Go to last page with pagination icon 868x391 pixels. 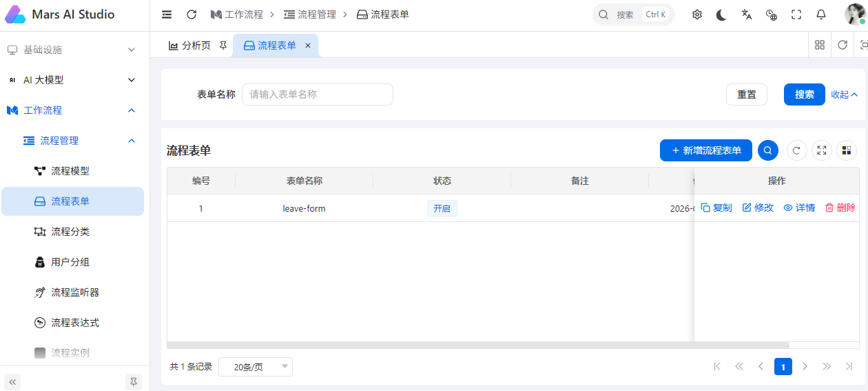pyautogui.click(x=849, y=366)
